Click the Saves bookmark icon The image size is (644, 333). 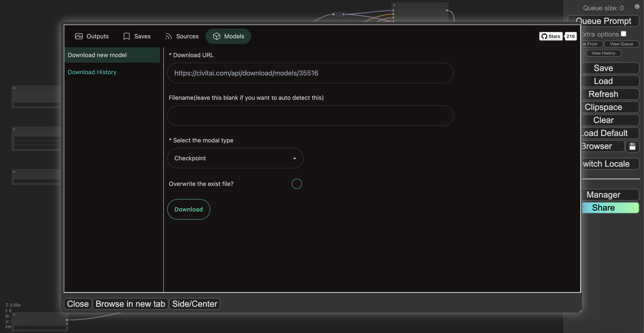coord(126,36)
